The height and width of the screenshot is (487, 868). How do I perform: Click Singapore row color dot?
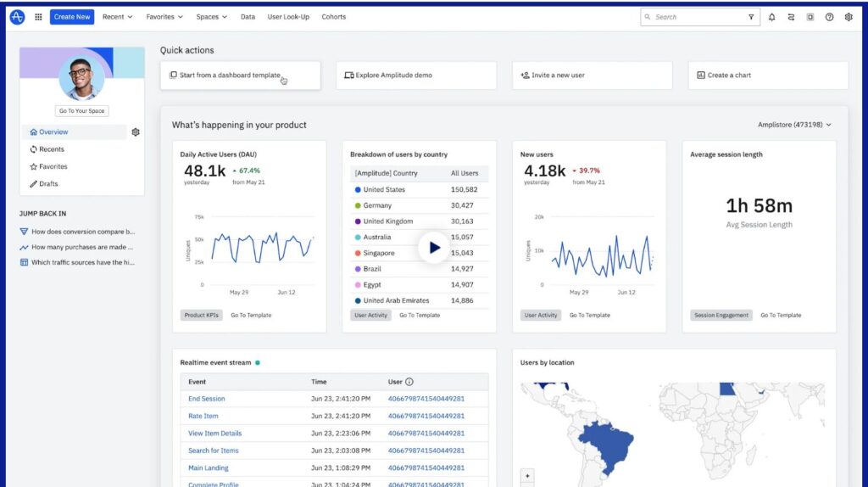358,253
